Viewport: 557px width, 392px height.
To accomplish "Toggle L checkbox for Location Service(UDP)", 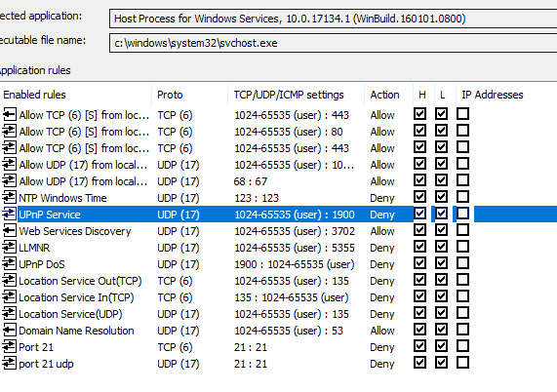I will [441, 313].
